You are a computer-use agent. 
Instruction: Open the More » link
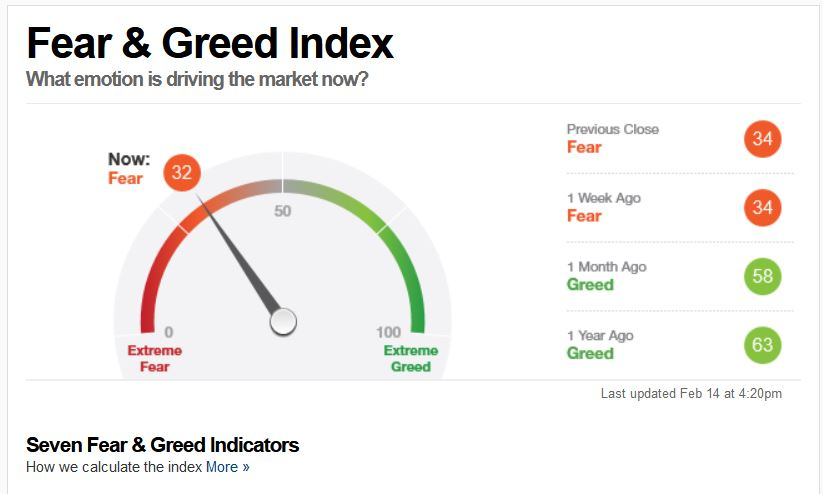pyautogui.click(x=228, y=467)
